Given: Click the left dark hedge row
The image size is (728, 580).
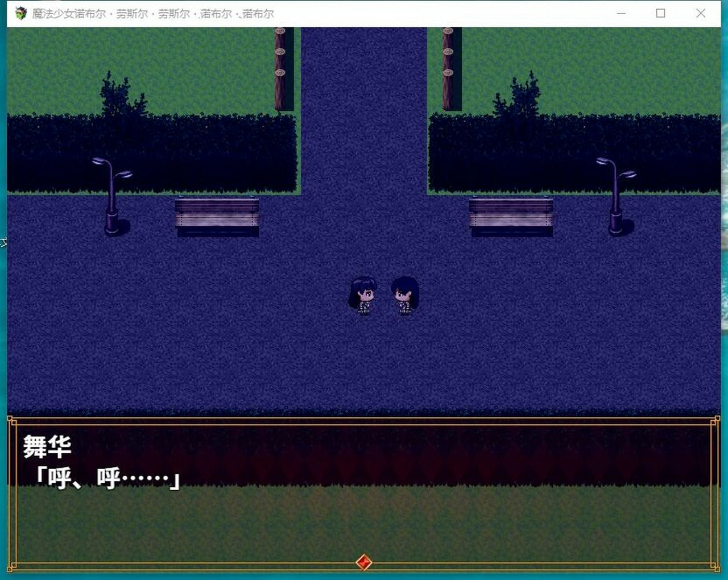Looking at the screenshot, I should [x=151, y=152].
